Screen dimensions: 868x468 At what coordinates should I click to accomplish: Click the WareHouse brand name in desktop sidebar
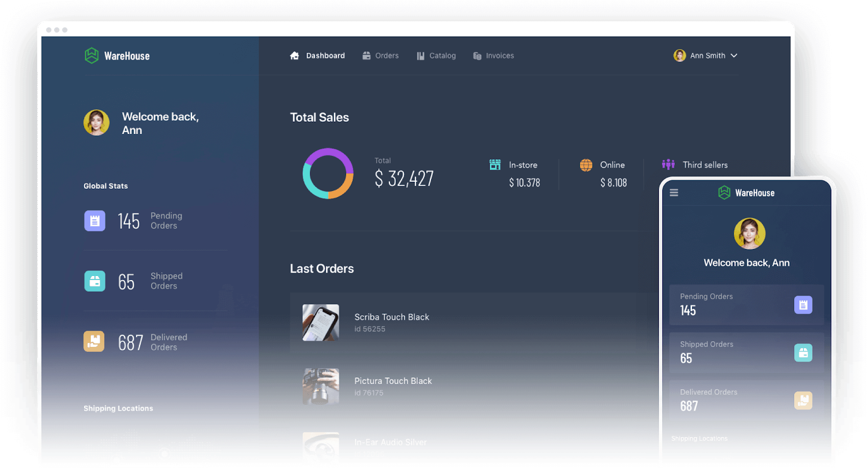(127, 56)
